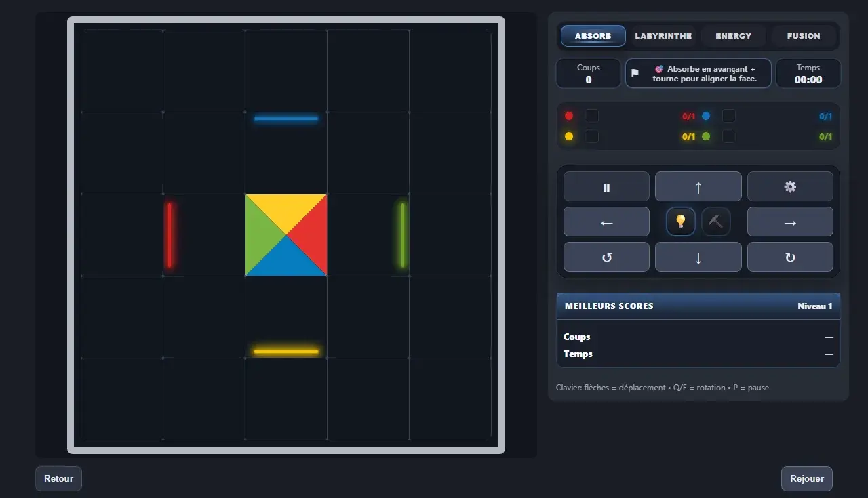Switch to the FUSION tab
The height and width of the screenshot is (498, 868).
click(804, 36)
